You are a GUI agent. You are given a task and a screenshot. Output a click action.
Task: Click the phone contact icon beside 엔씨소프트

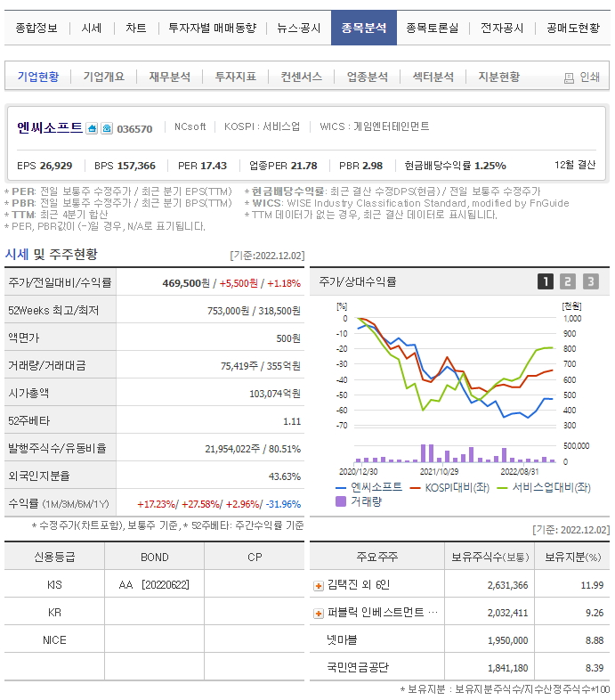(x=106, y=128)
